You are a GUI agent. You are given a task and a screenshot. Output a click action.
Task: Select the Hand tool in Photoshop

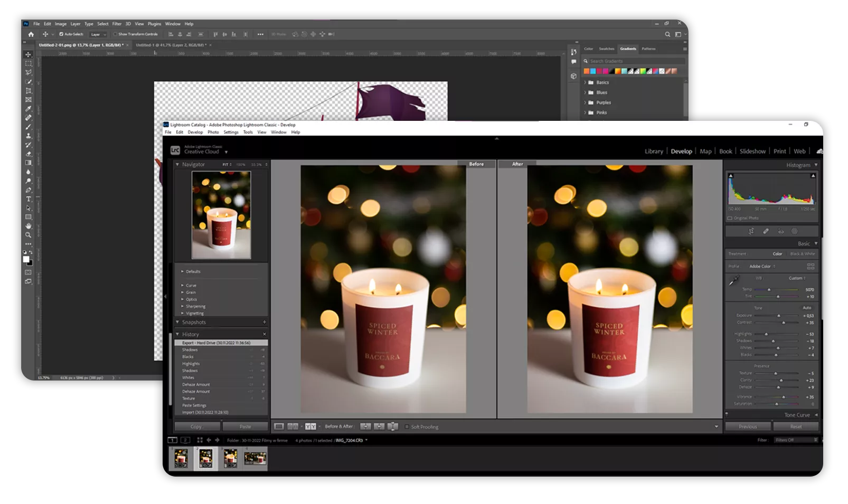click(29, 226)
